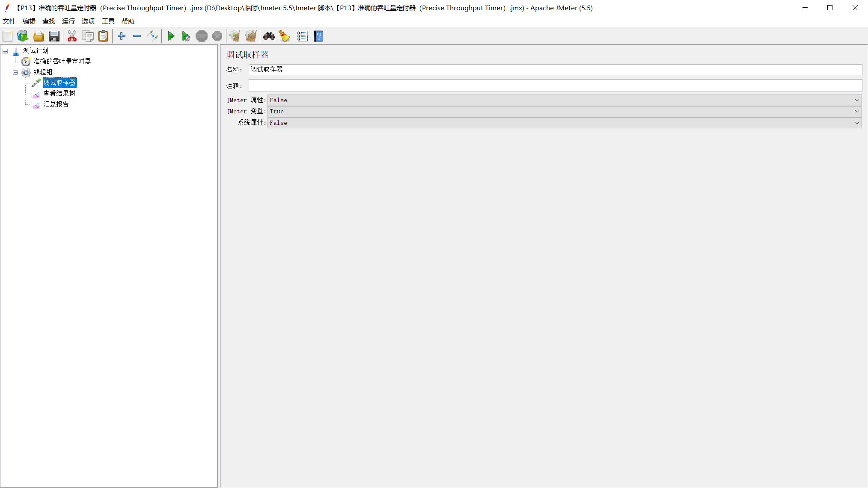Click the Cut scissors icon
The image size is (868, 488).
(x=72, y=36)
